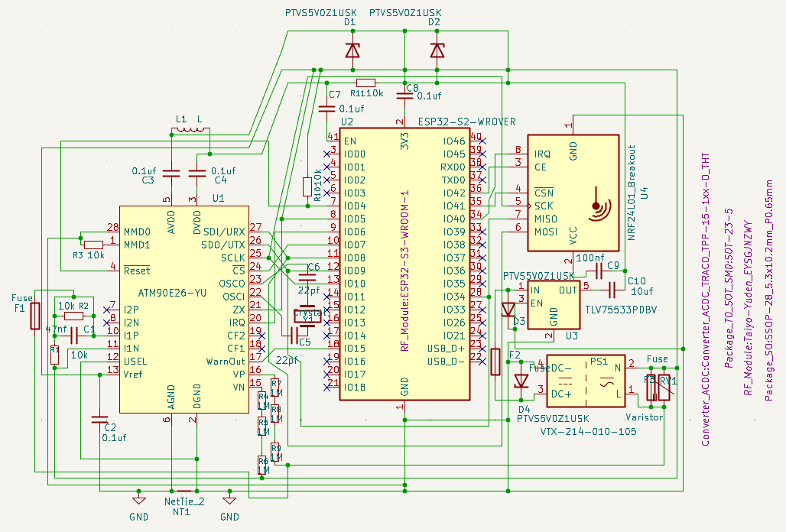Click the ESP32-S2-WROVER value label
Viewport: 786px width, 532px height.
466,122
